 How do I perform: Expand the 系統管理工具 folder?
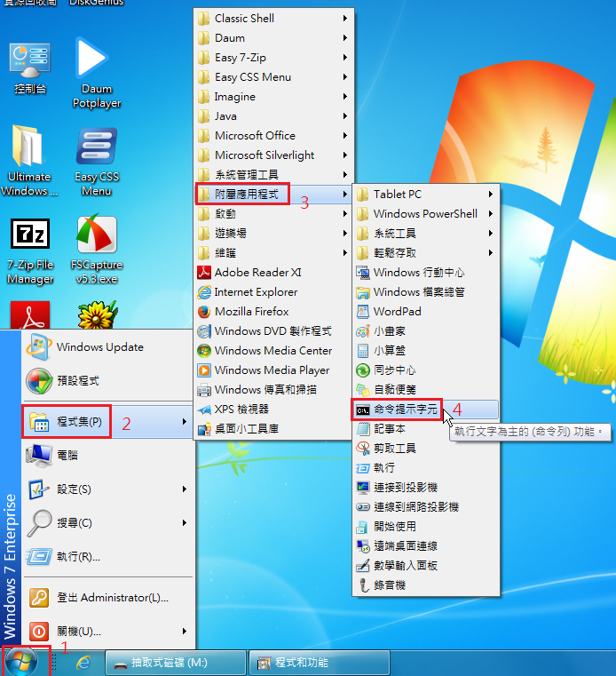click(273, 175)
